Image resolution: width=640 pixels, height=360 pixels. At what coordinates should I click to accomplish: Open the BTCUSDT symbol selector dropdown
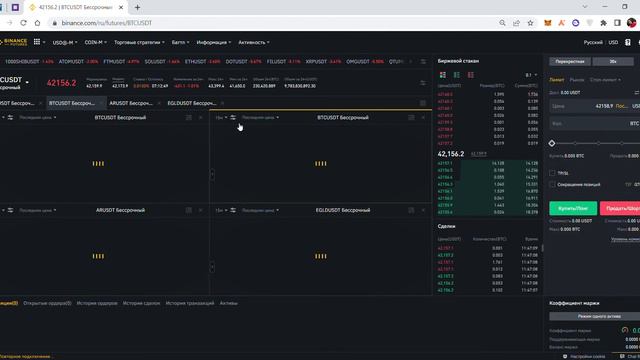tap(27, 82)
